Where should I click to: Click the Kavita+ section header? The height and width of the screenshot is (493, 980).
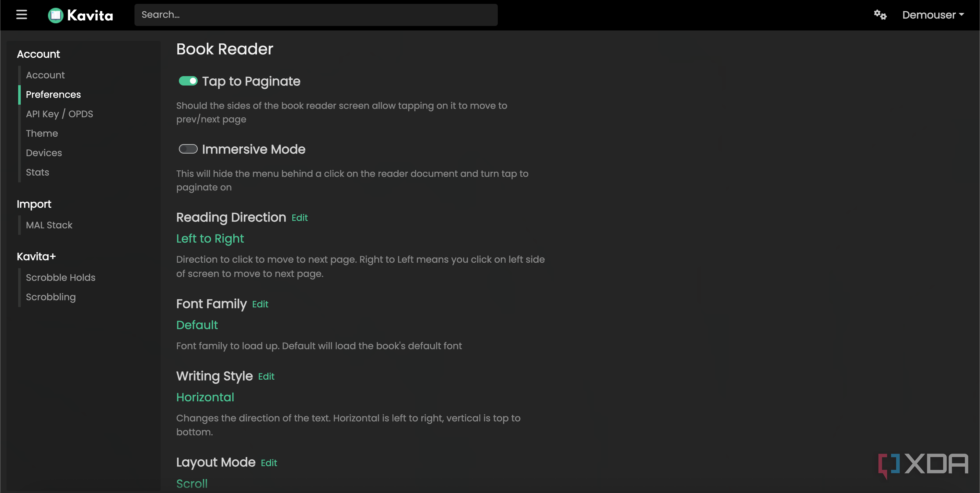(x=36, y=257)
